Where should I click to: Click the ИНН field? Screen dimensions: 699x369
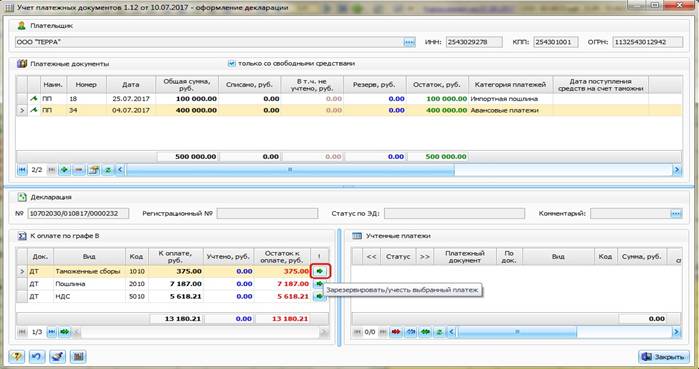pyautogui.click(x=474, y=42)
